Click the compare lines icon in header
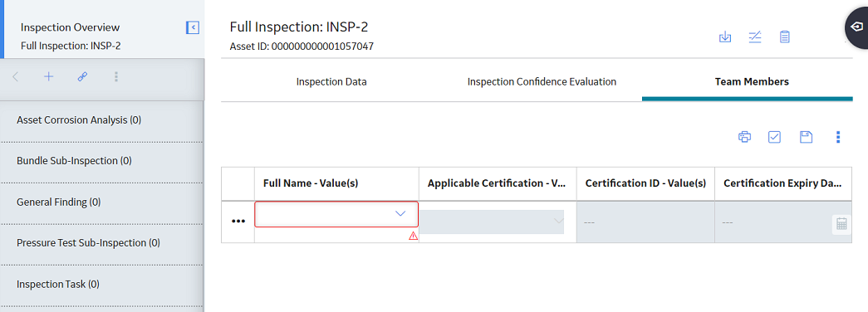 tap(755, 37)
